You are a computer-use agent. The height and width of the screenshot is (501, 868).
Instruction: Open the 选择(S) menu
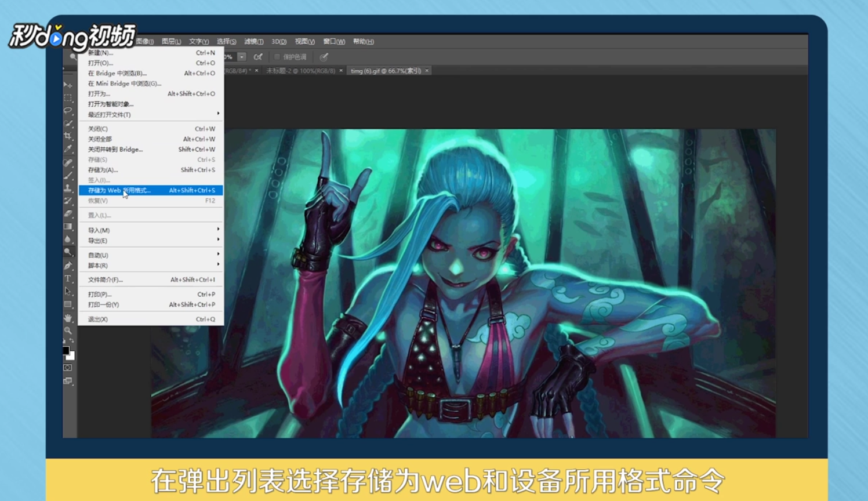point(226,41)
